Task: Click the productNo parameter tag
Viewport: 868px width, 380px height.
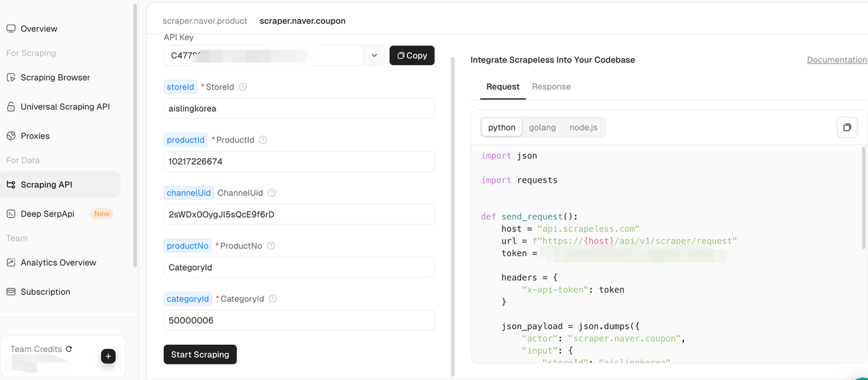Action: (188, 246)
